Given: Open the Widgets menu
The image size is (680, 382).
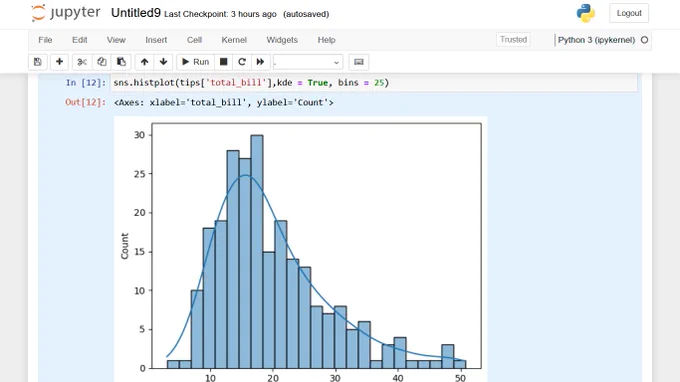Looking at the screenshot, I should pos(282,40).
